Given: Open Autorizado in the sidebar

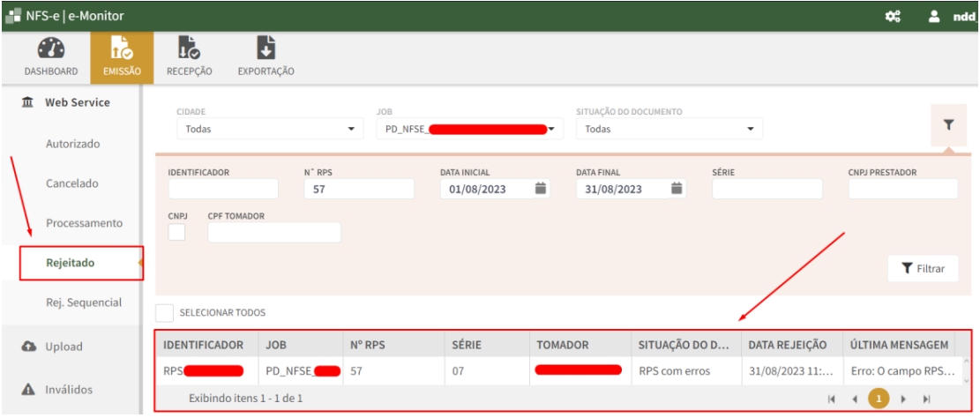Looking at the screenshot, I should click(72, 144).
